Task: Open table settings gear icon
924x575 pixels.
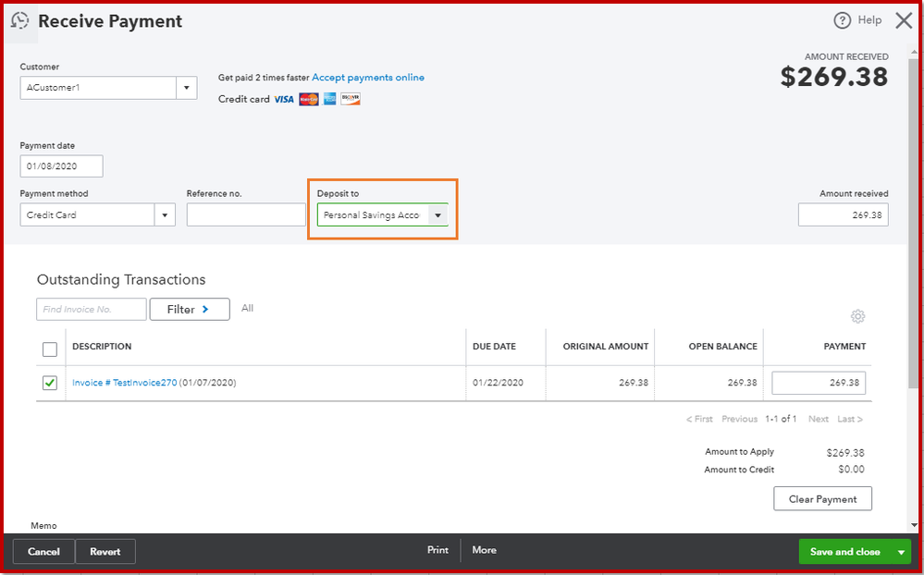Action: tap(857, 316)
